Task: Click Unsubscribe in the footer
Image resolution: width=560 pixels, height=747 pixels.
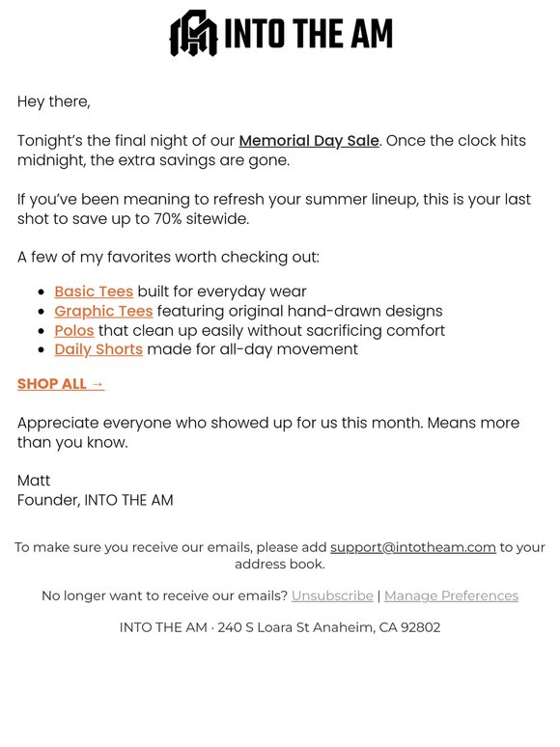Action: pos(332,596)
